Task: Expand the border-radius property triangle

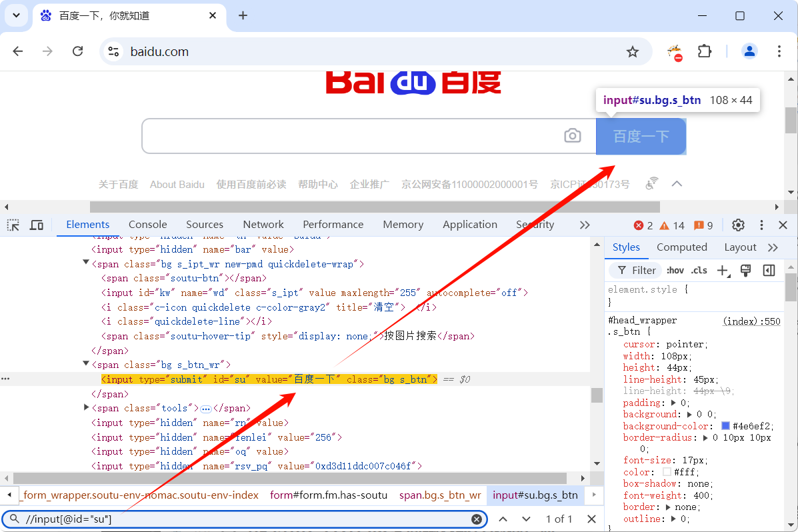Action: (705, 438)
